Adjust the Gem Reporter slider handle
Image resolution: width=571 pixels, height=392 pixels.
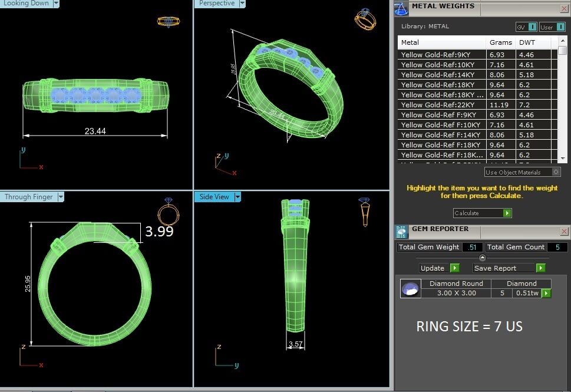(x=483, y=258)
